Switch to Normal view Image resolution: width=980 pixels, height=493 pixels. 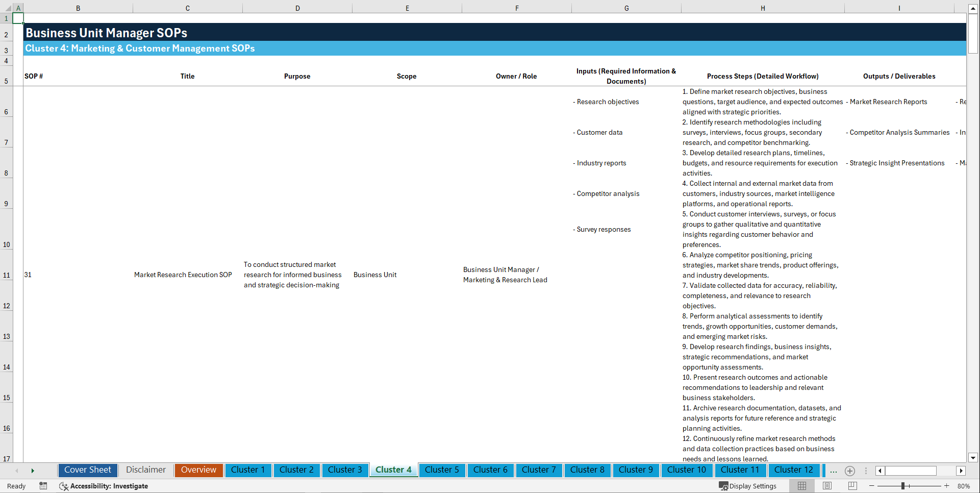pyautogui.click(x=802, y=486)
